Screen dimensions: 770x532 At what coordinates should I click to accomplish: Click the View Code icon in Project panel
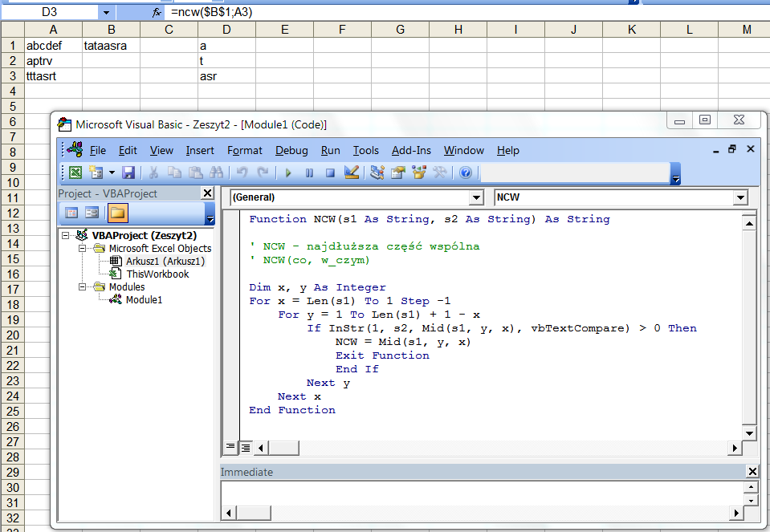(71, 213)
